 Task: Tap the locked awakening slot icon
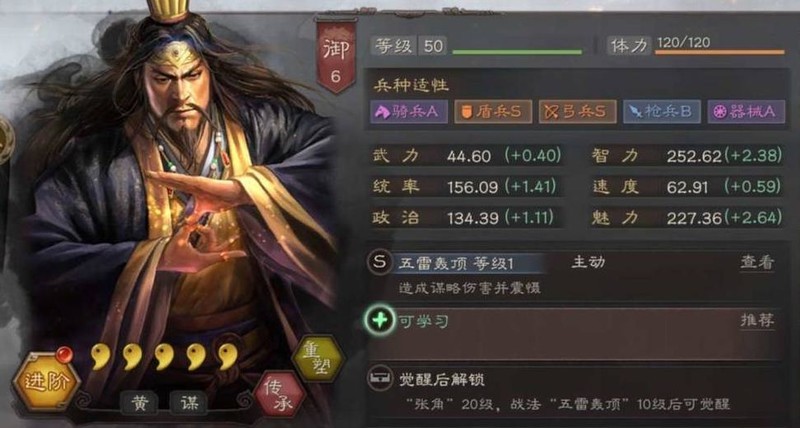[x=380, y=378]
